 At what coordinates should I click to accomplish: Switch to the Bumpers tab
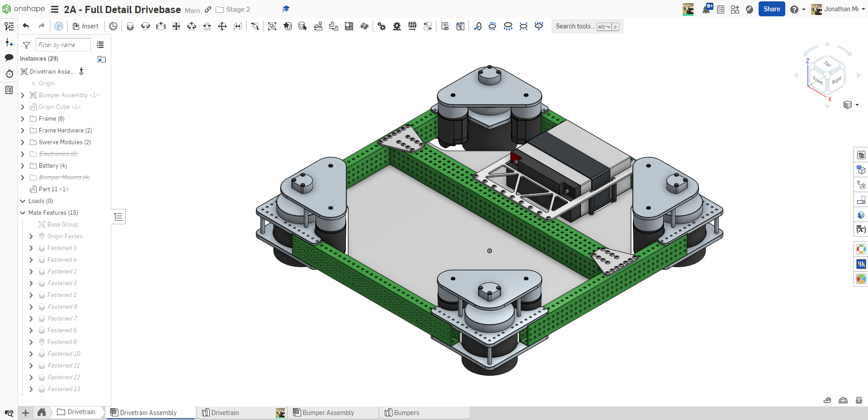[x=406, y=413]
